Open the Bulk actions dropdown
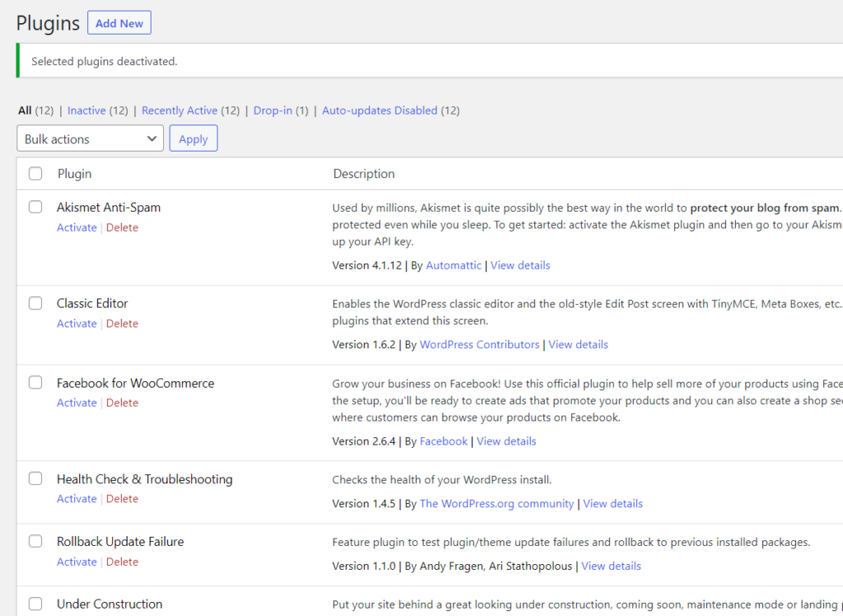Viewport: 843px width, 616px height. pyautogui.click(x=91, y=139)
